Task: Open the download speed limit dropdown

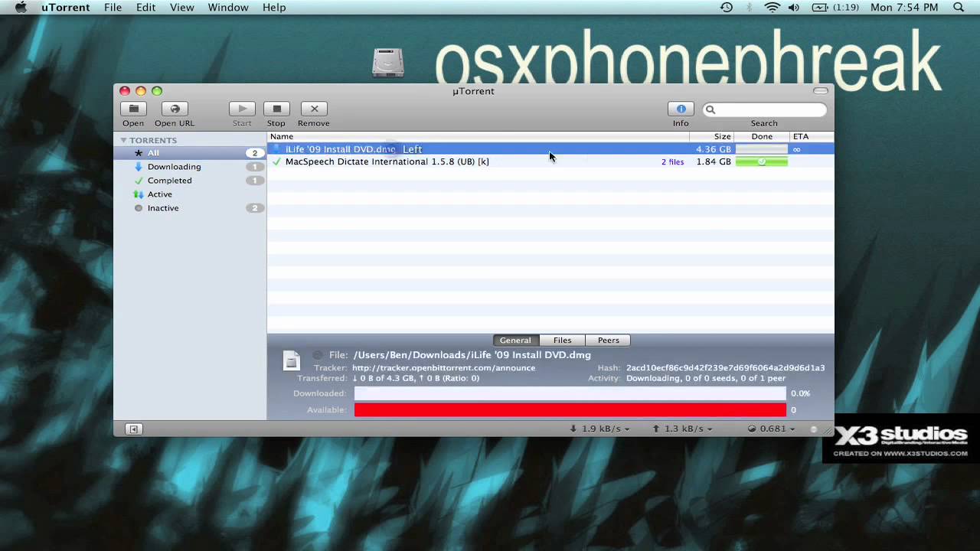Action: click(599, 429)
